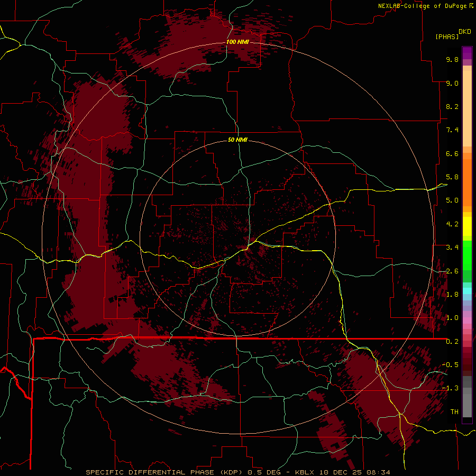This screenshot has width=476, height=476.
Task: Click the 2.6 scale value
Action: [452, 271]
